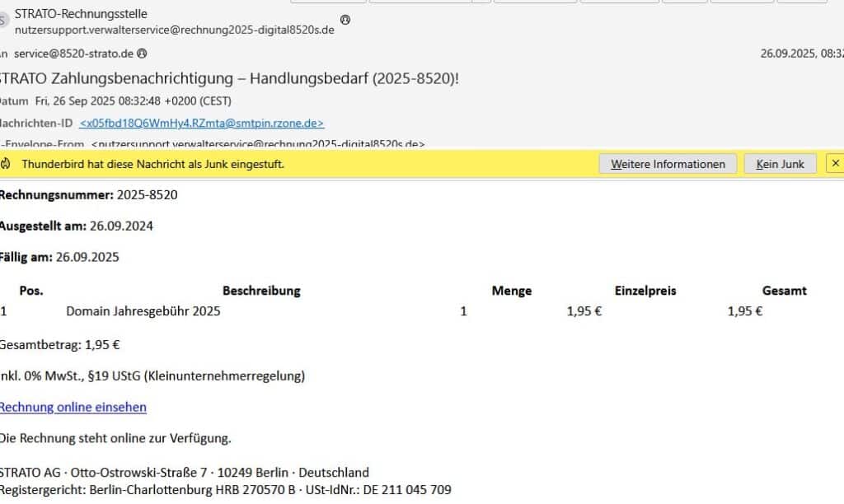844x504 pixels.
Task: Click the junk flame icon in yellow bar
Action: (x=6, y=164)
